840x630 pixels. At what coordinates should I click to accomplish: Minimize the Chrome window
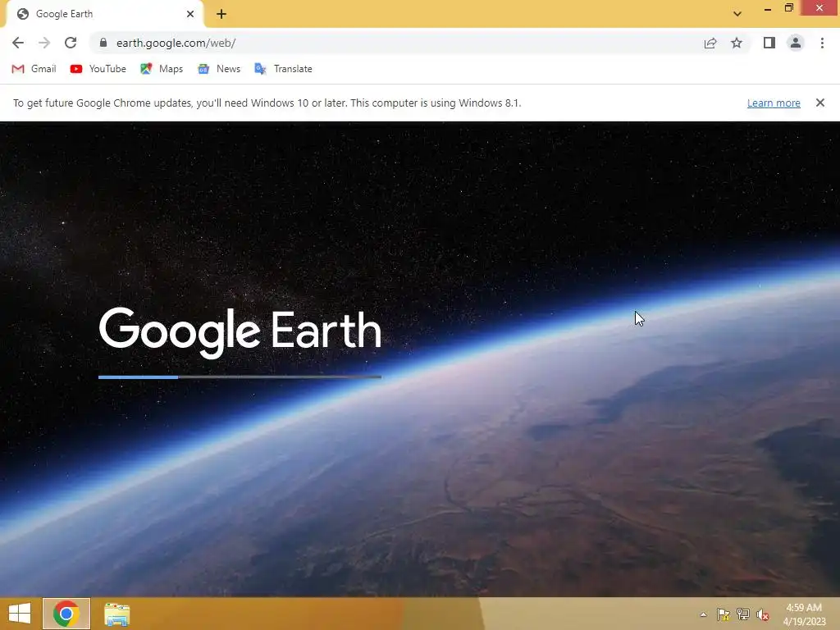click(x=768, y=8)
